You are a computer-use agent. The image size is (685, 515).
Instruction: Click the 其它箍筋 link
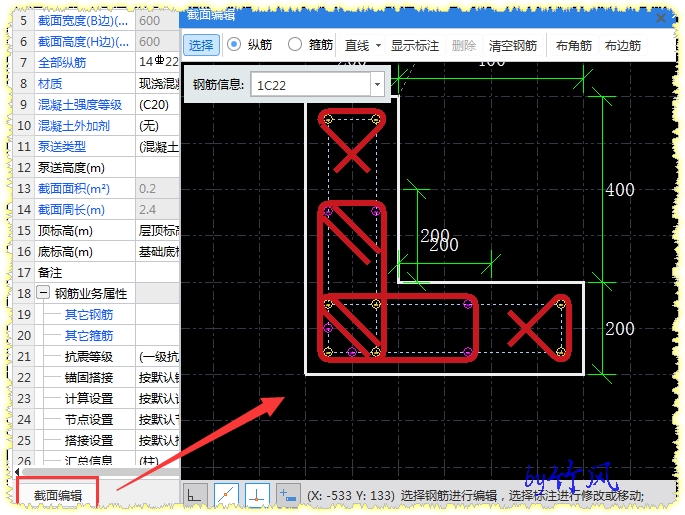point(89,335)
